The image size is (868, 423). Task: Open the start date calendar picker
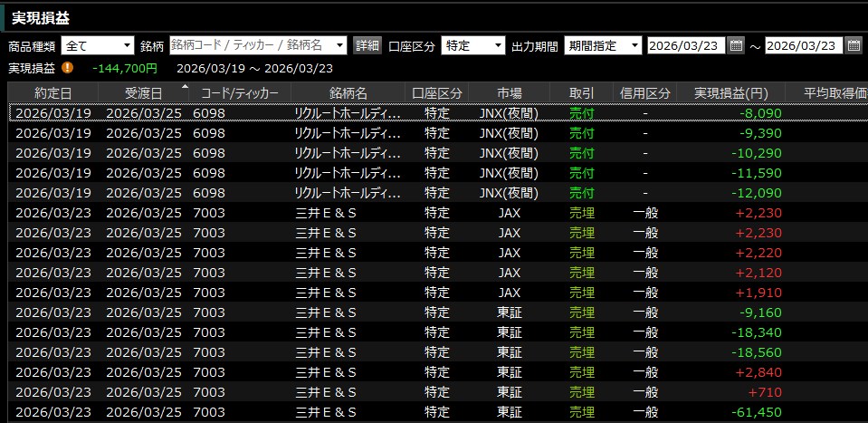[736, 46]
